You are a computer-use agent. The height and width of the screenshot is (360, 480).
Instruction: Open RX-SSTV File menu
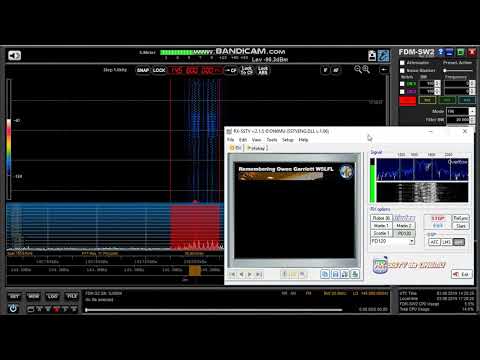click(x=231, y=140)
